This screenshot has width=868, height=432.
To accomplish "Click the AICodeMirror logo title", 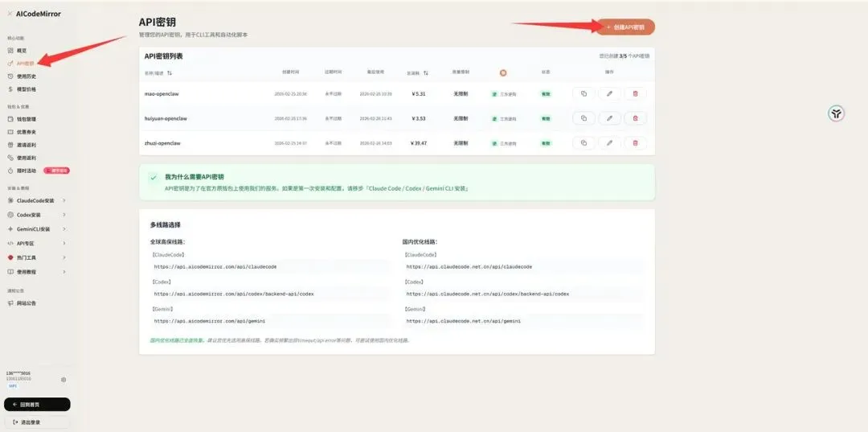I will pyautogui.click(x=39, y=14).
